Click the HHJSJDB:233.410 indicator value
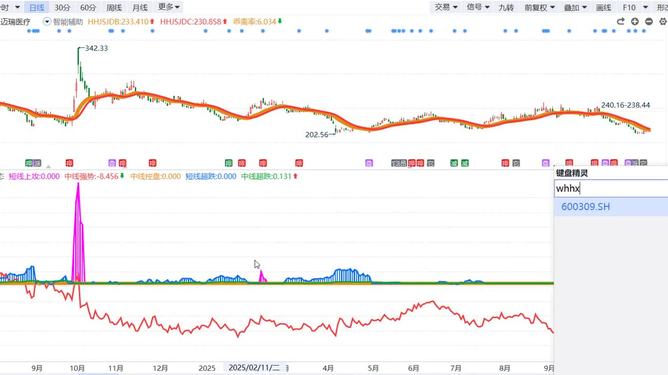 click(x=118, y=21)
